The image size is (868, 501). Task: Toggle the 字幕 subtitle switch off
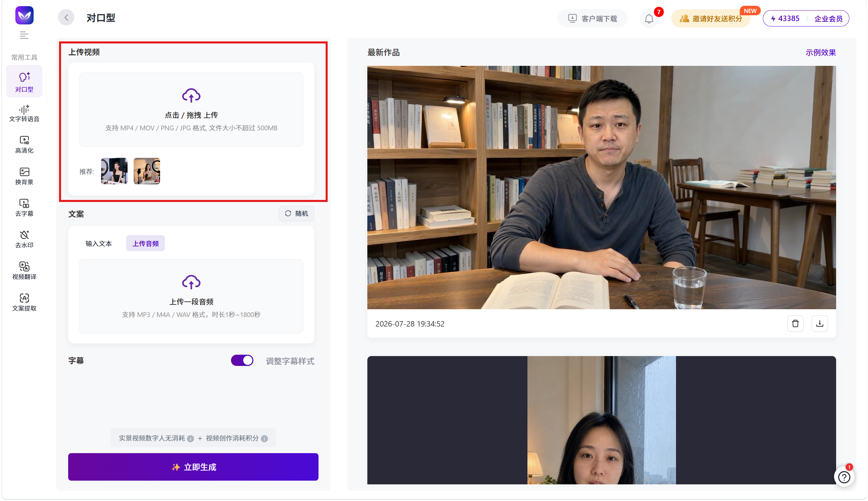(242, 360)
